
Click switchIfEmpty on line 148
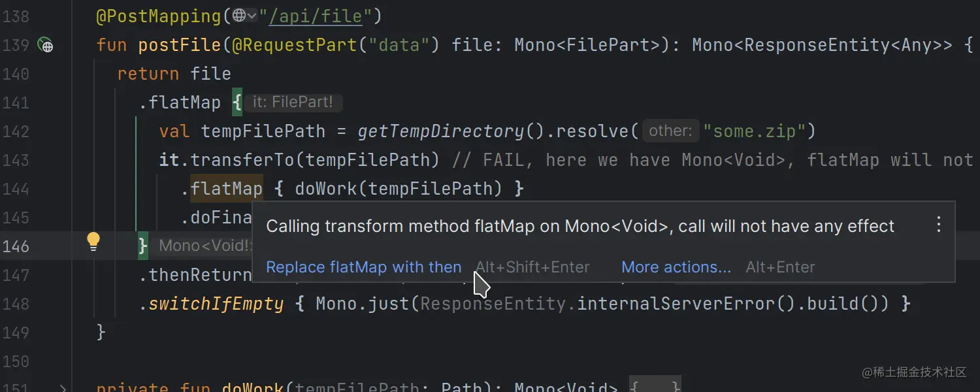[x=216, y=304]
